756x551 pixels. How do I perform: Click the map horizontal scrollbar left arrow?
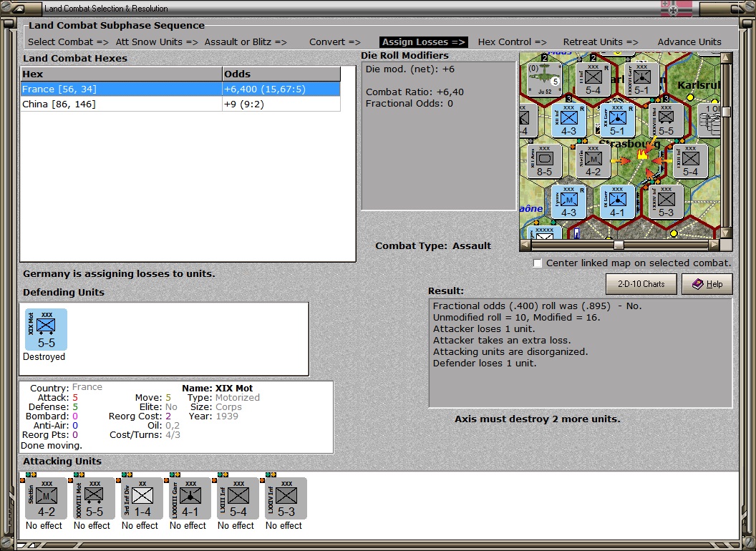tap(525, 245)
